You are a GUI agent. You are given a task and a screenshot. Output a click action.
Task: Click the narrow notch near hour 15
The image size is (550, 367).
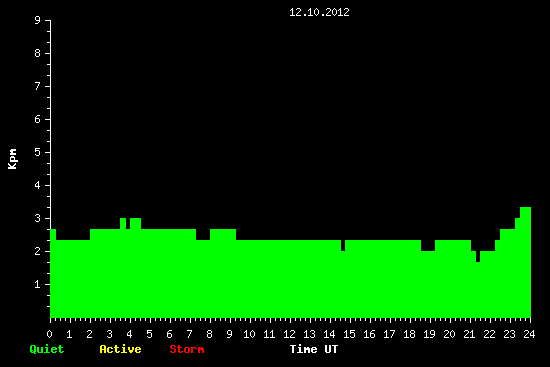[x=343, y=246]
